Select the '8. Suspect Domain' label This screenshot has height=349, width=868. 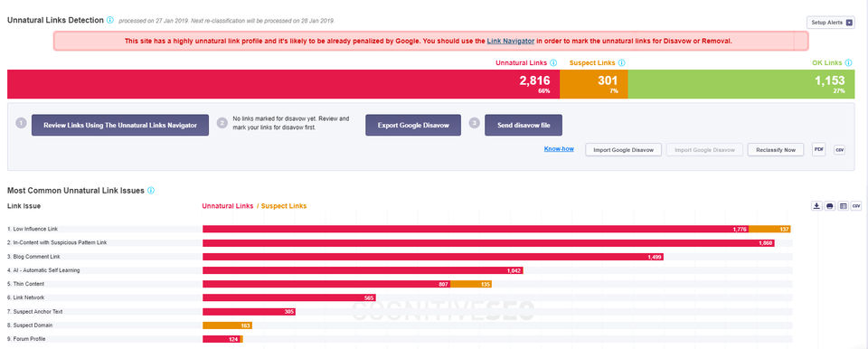click(30, 325)
